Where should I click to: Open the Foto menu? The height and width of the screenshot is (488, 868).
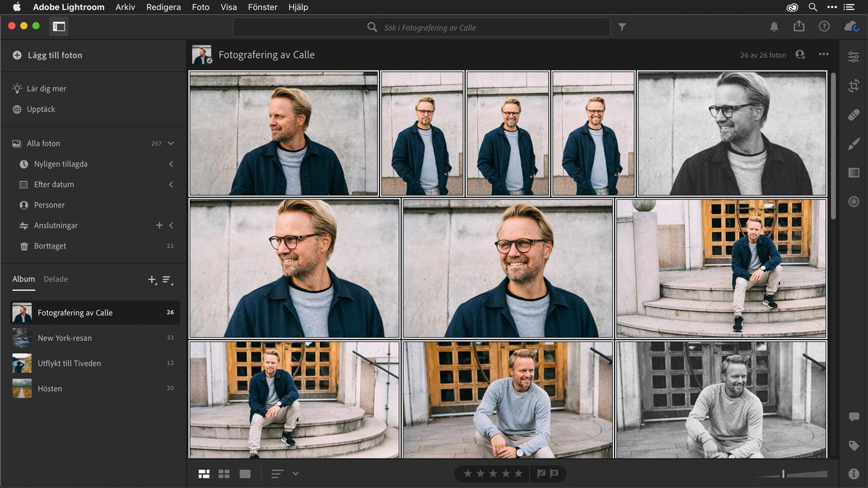click(x=200, y=7)
